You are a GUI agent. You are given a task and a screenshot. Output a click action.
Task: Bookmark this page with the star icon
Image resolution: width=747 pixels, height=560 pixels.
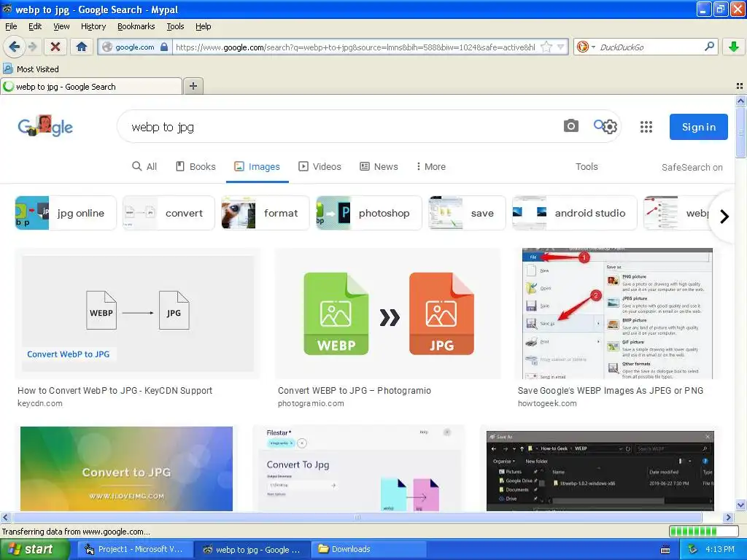click(546, 47)
